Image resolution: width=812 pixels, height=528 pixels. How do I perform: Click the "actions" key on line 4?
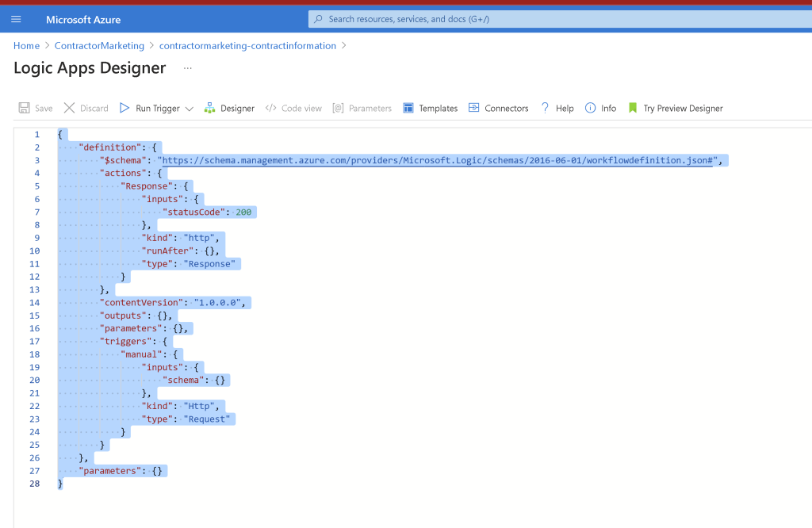(123, 174)
